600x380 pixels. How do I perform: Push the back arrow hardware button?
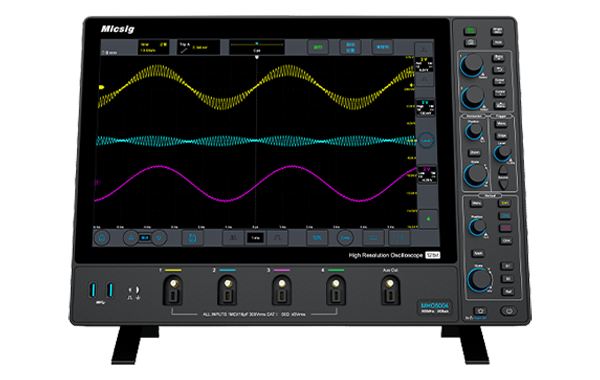coord(499,69)
